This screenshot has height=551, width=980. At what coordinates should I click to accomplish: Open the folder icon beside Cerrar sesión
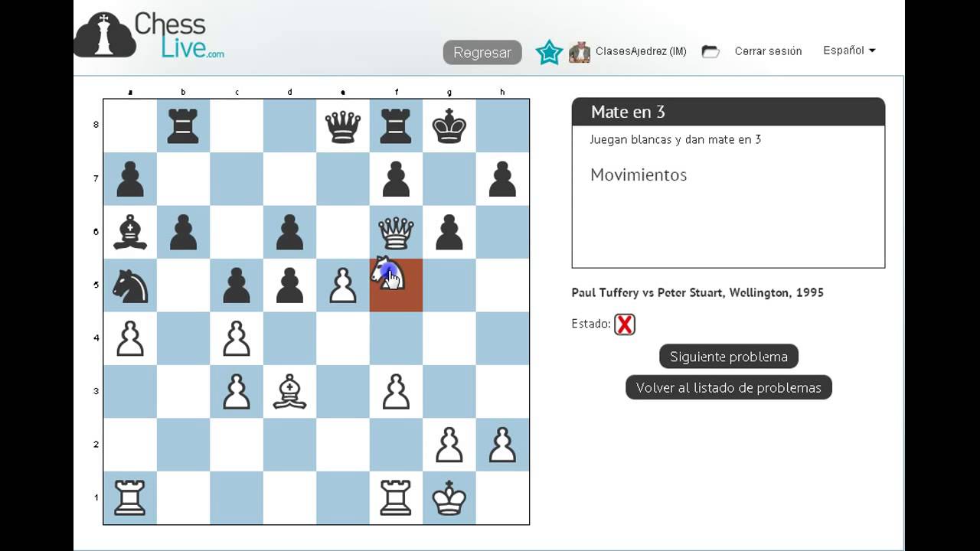710,51
